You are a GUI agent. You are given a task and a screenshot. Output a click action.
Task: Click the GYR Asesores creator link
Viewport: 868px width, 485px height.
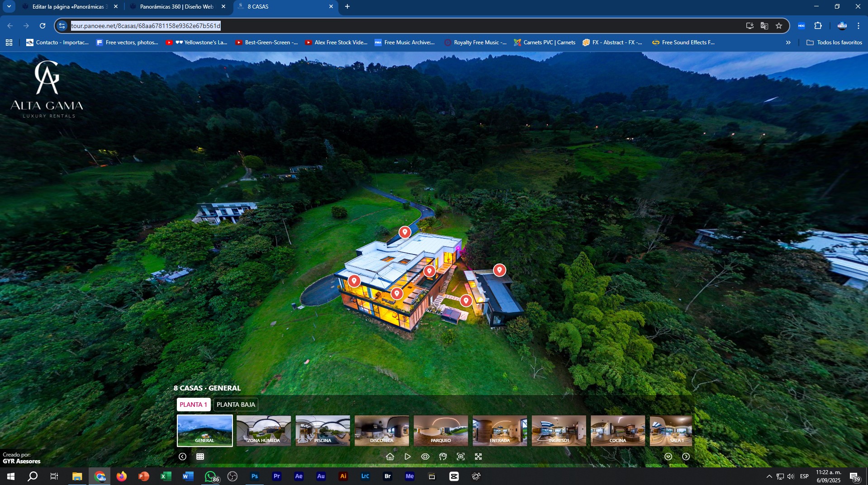pyautogui.click(x=22, y=461)
